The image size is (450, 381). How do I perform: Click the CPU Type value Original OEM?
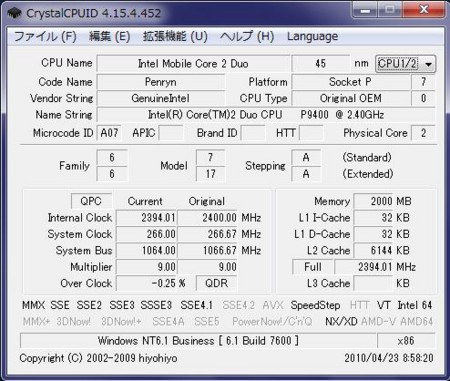(350, 98)
